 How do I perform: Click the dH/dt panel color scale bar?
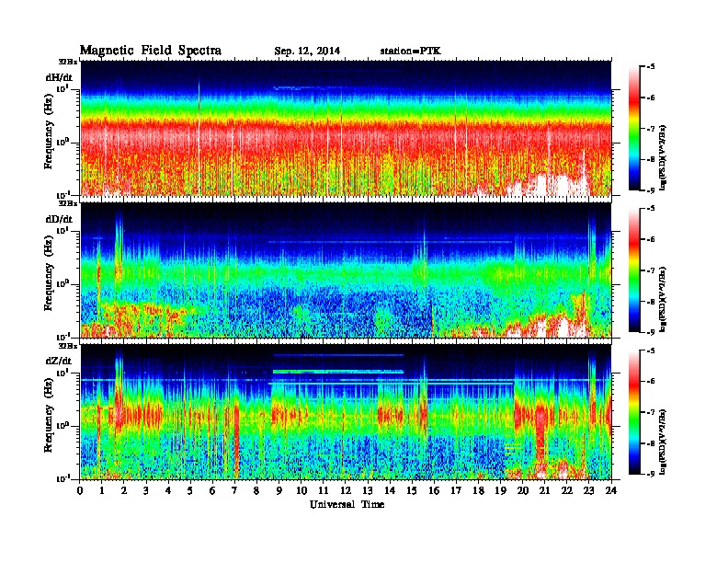[x=633, y=128]
